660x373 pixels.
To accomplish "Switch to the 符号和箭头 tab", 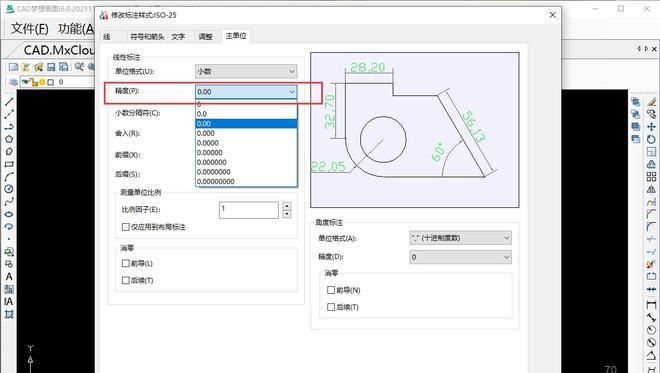I will tap(147, 37).
